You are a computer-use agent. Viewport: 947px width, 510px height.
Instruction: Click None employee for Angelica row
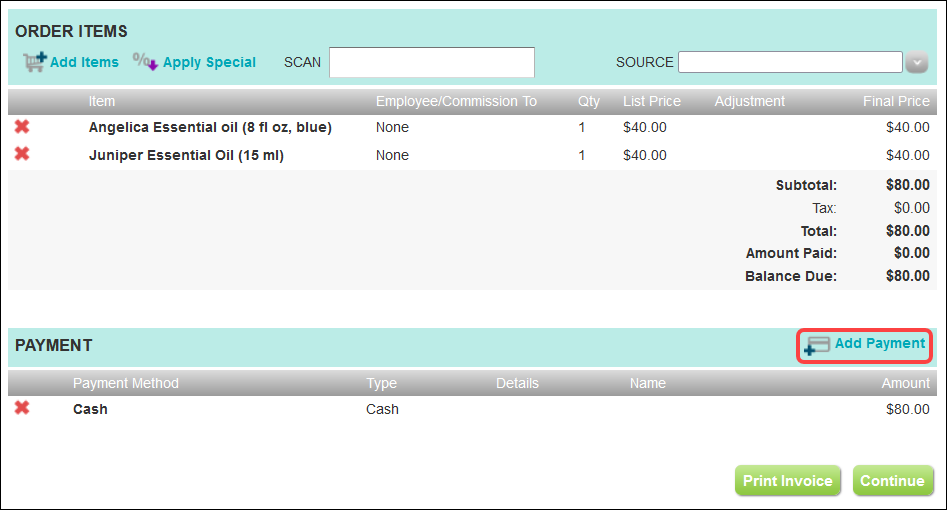392,128
